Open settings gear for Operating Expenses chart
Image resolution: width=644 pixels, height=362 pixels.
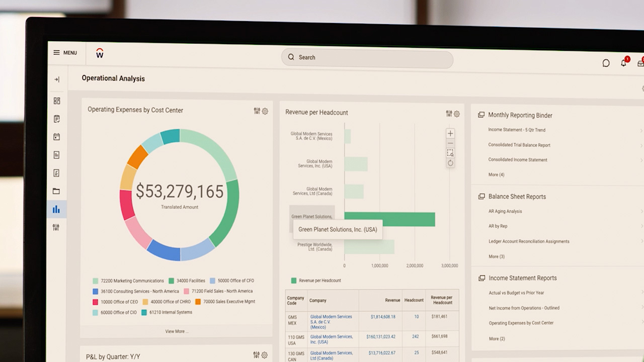coord(265,111)
